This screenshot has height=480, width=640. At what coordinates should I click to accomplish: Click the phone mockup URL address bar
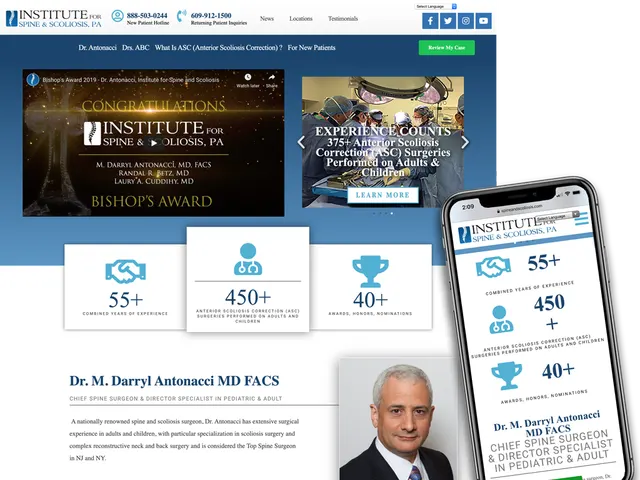[519, 208]
